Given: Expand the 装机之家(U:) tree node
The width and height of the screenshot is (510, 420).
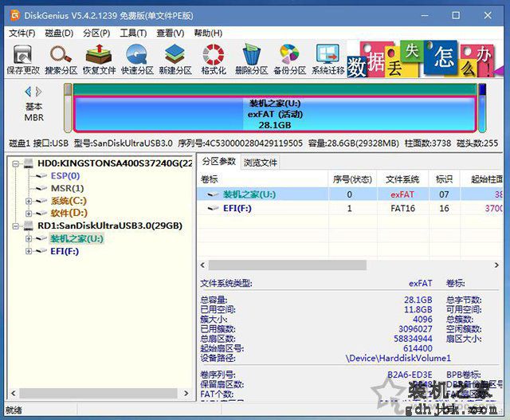Looking at the screenshot, I should coord(29,239).
